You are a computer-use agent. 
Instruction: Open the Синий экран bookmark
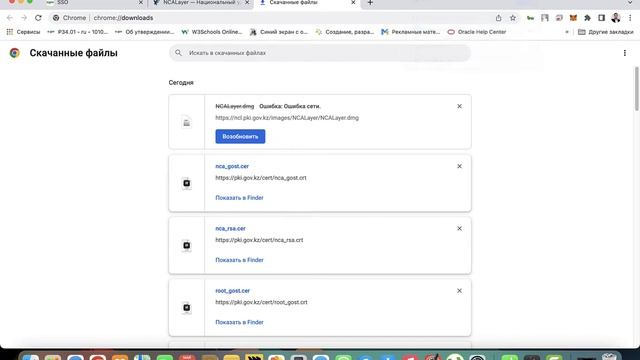coord(279,32)
